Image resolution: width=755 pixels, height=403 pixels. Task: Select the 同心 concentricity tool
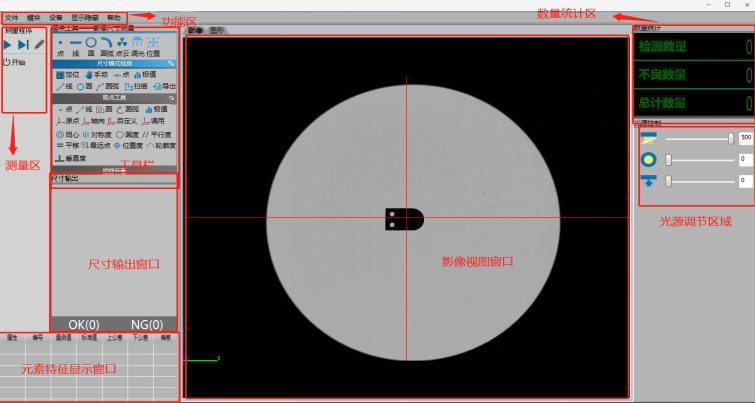tap(65, 133)
